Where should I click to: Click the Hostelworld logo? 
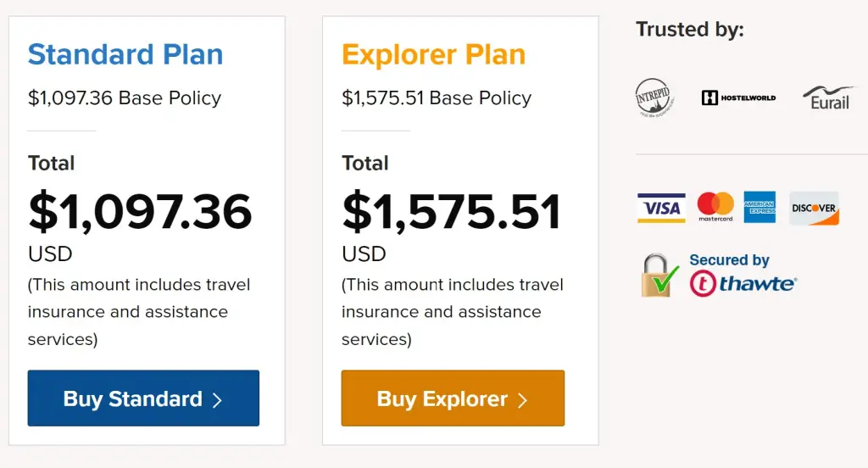(x=738, y=98)
